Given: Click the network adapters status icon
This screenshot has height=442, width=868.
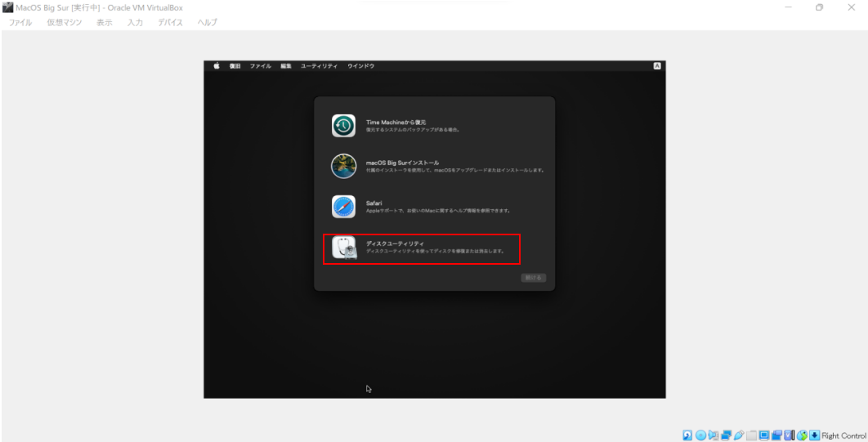Looking at the screenshot, I should [x=727, y=435].
